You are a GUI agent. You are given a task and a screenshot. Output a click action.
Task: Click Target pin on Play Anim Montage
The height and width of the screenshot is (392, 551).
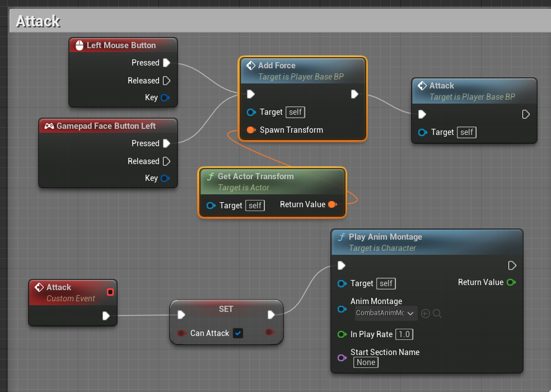pos(342,284)
